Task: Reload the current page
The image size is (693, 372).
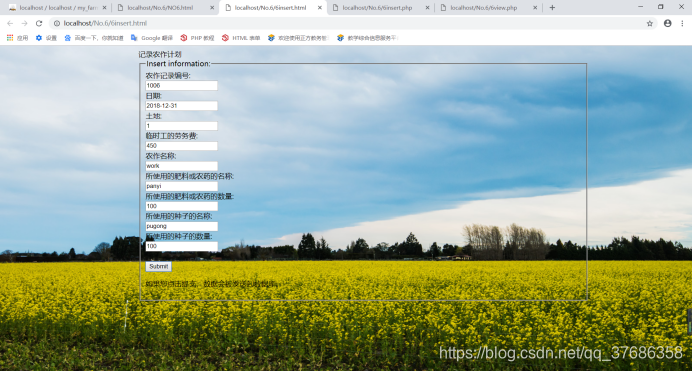Action: pos(39,23)
